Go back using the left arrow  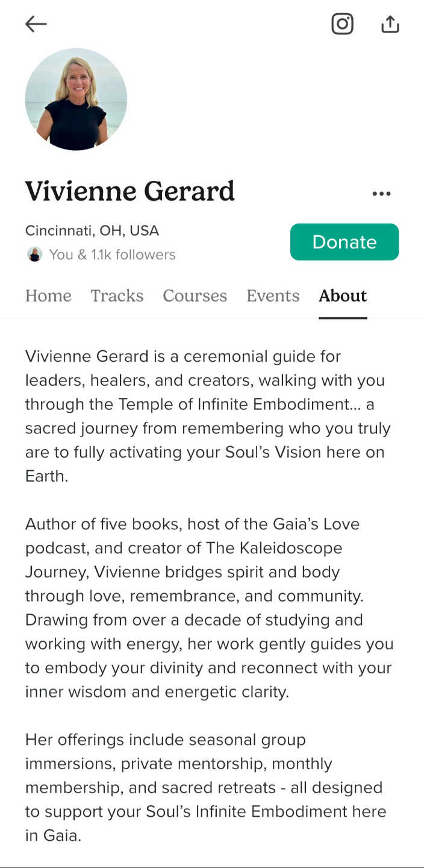click(36, 24)
